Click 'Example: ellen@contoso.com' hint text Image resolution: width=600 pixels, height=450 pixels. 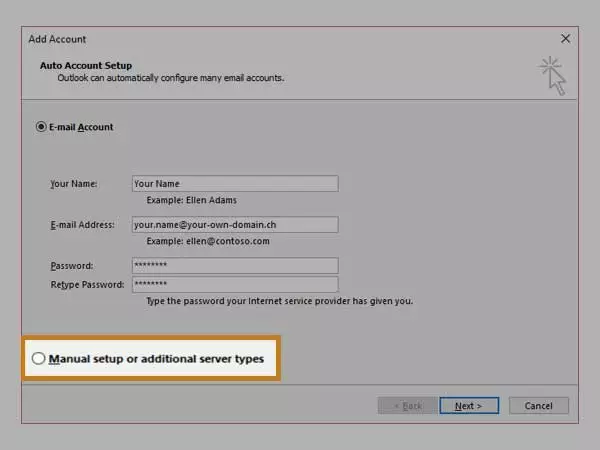(x=208, y=241)
